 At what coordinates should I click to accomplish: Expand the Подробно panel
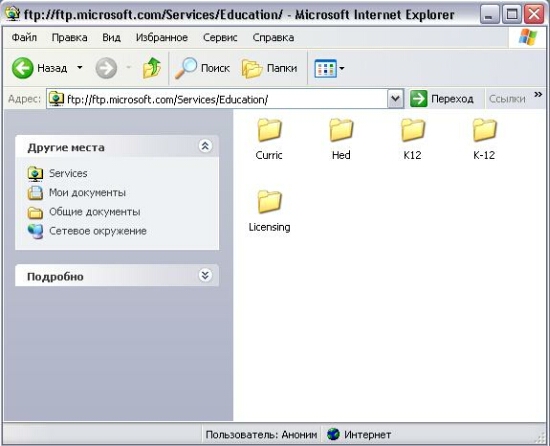[205, 275]
